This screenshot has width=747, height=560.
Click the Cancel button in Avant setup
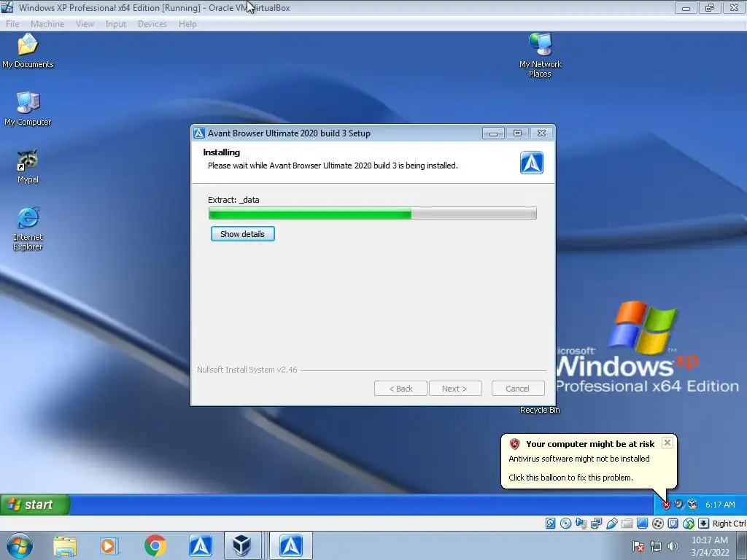click(x=518, y=389)
